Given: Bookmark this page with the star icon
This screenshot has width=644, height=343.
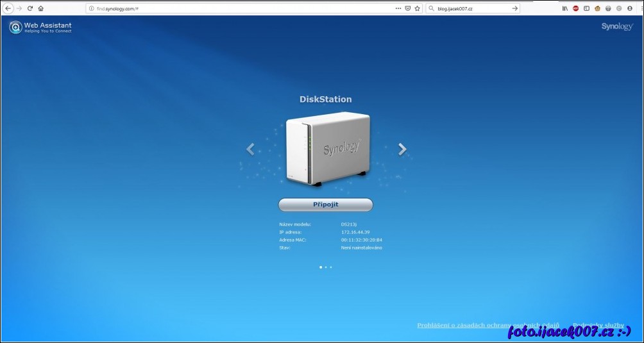Looking at the screenshot, I should 417,8.
